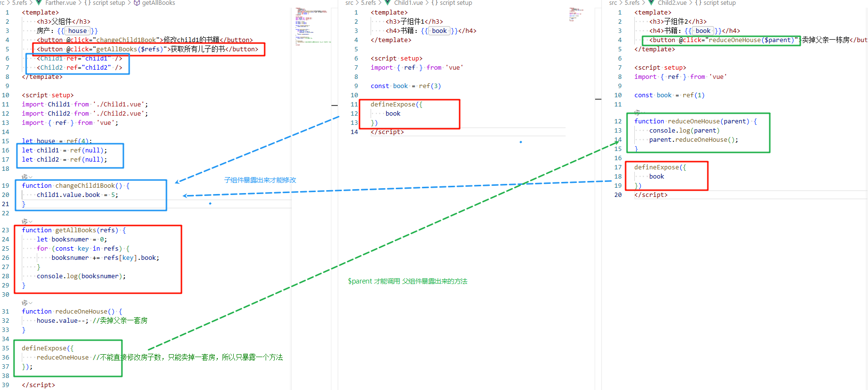Click the AI codelens icon above Farther.vue reduceOneHouse
The width and height of the screenshot is (868, 390).
pyautogui.click(x=25, y=303)
